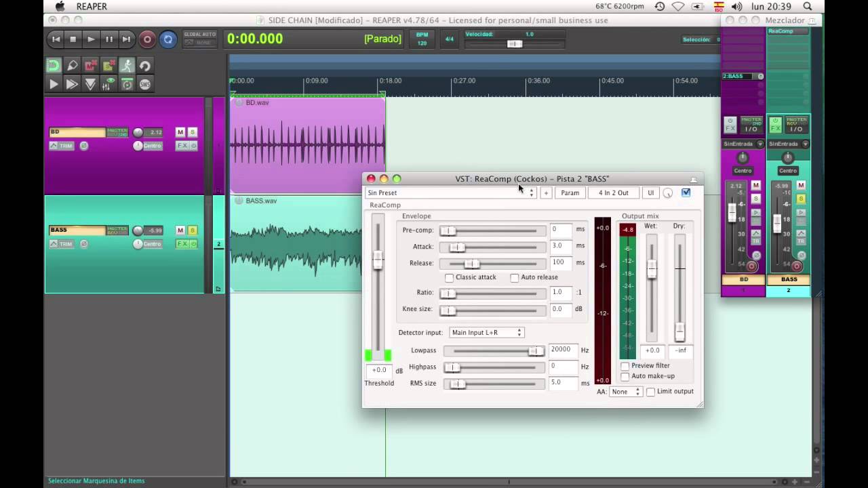Click the Spotlight search icon in menu bar
Screen dimensions: 868x488
808,6
